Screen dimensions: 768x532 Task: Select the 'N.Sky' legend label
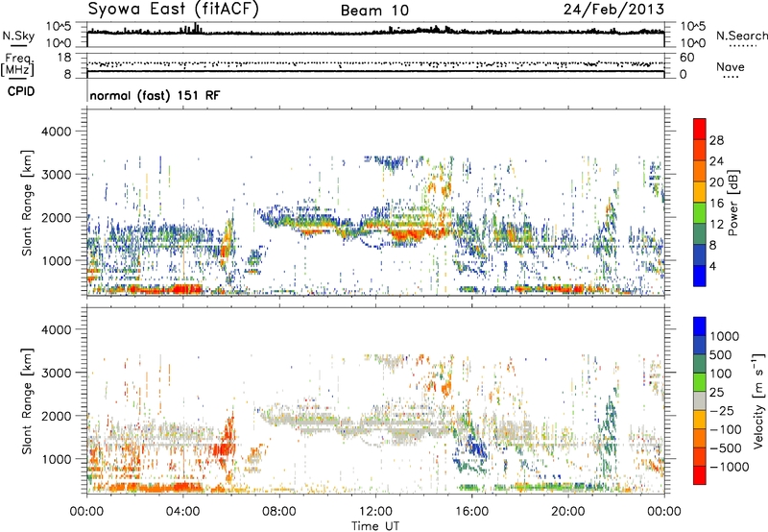18,36
